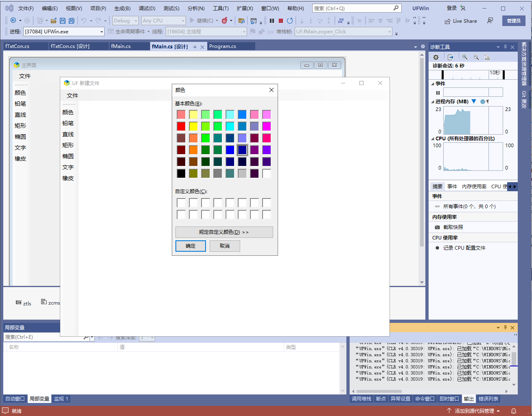Click the search magnifier in the title search box

[x=396, y=8]
